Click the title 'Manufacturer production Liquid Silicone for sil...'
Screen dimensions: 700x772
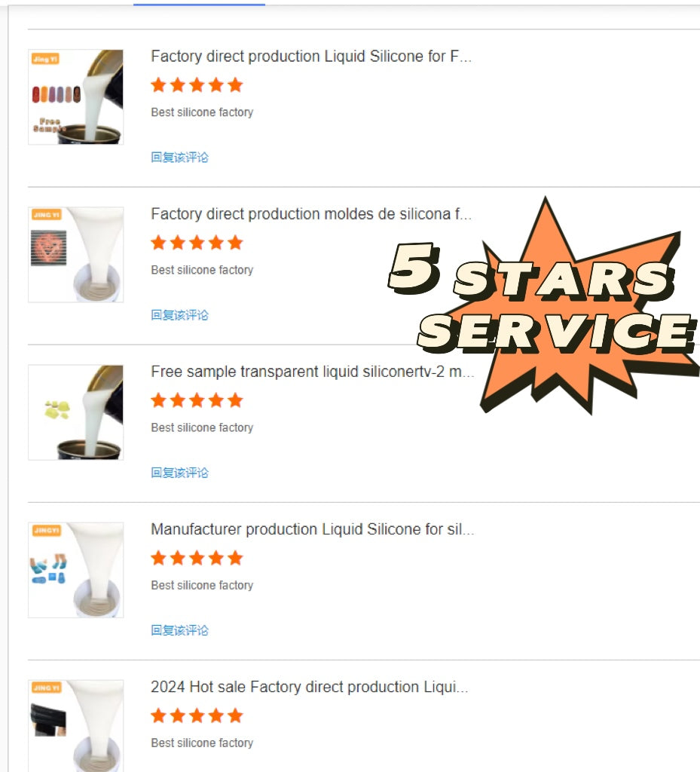313,529
